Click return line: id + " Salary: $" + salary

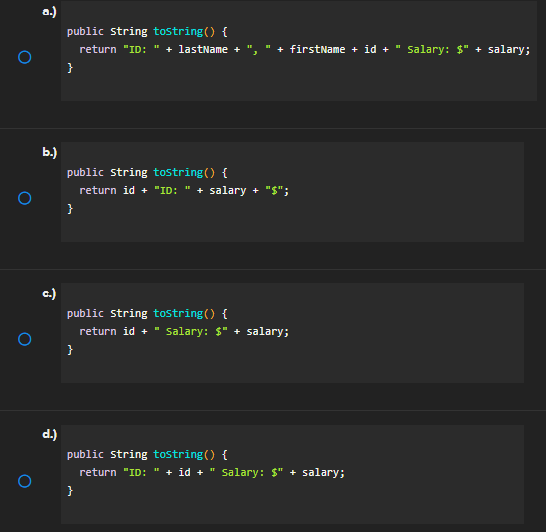pyautogui.click(x=184, y=331)
